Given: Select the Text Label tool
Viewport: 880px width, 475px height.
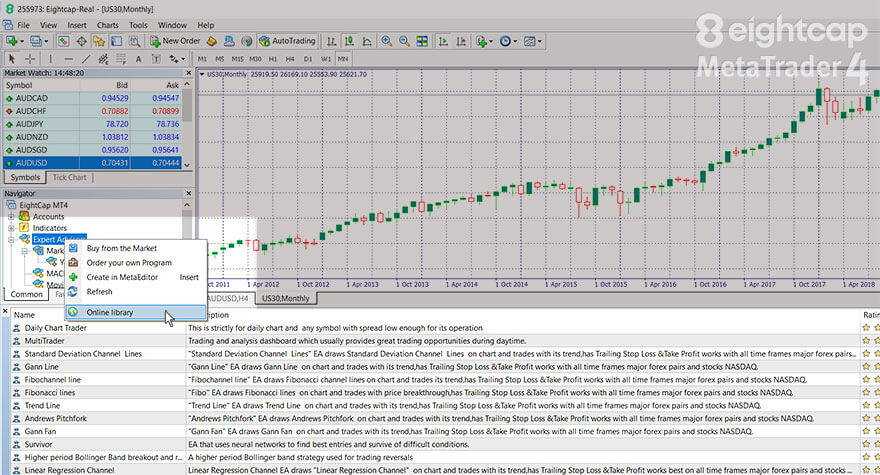Looking at the screenshot, I should (x=156, y=58).
